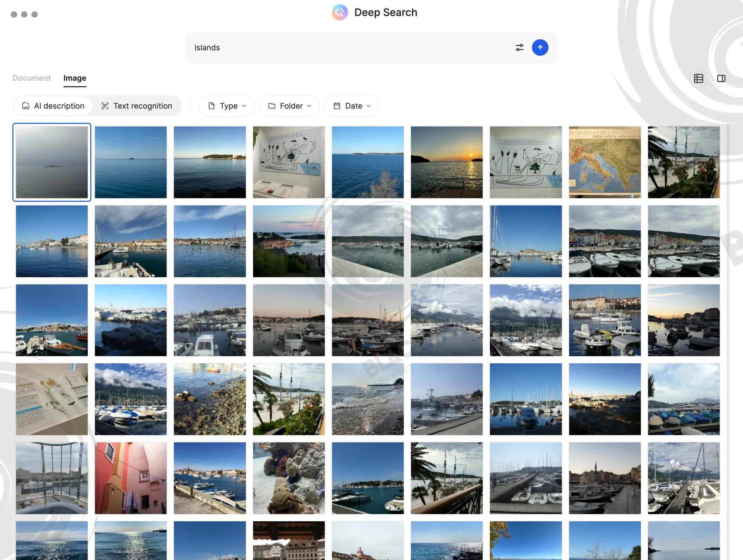
Task: Open the sunset over sea thumbnail
Action: tap(447, 162)
